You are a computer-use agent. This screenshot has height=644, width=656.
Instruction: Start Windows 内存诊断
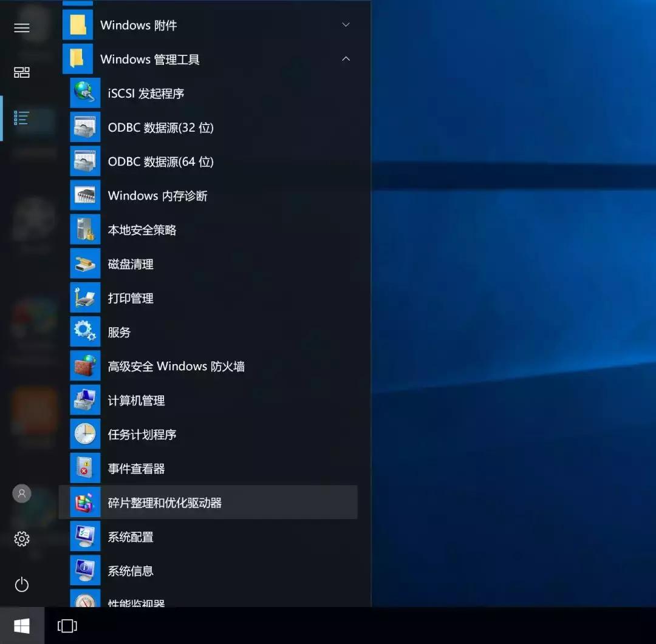click(x=85, y=195)
